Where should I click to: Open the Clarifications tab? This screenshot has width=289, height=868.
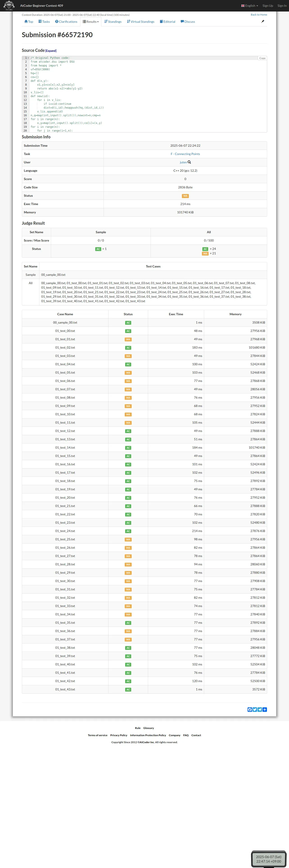pos(66,22)
